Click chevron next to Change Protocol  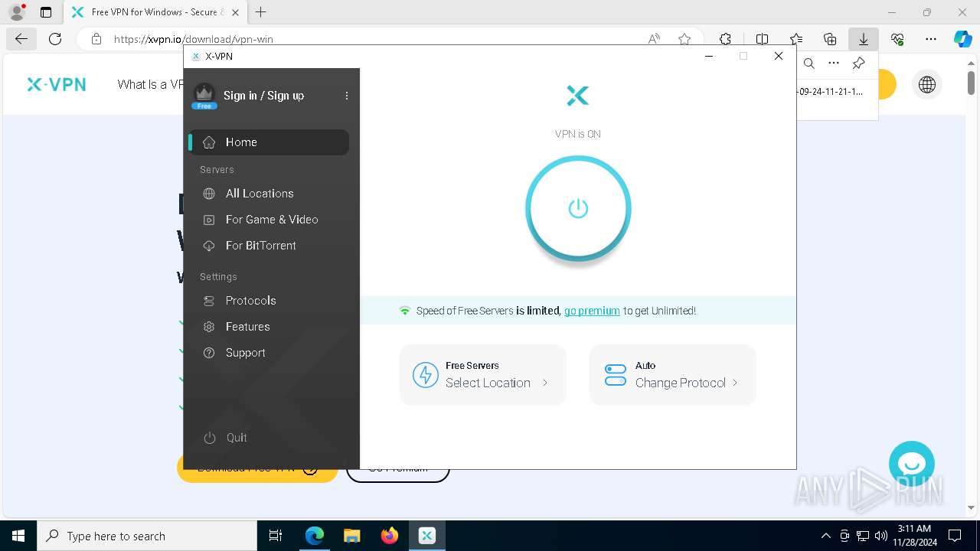[x=735, y=383]
